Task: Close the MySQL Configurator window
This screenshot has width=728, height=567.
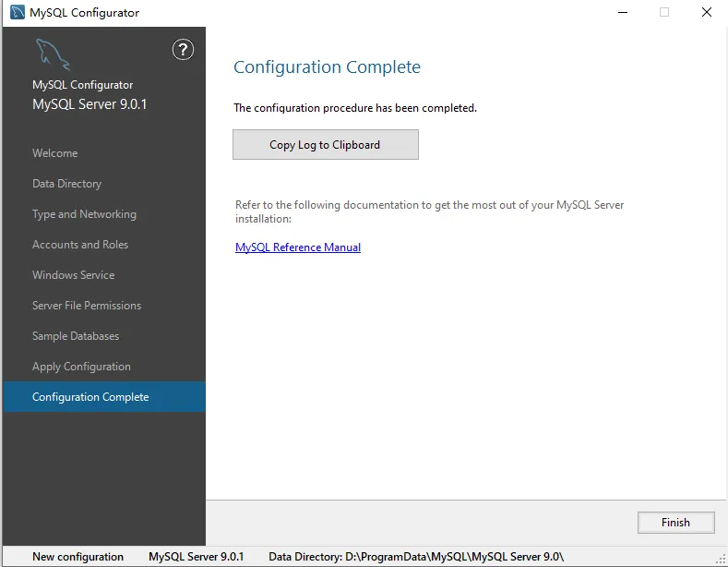Action: (x=706, y=12)
